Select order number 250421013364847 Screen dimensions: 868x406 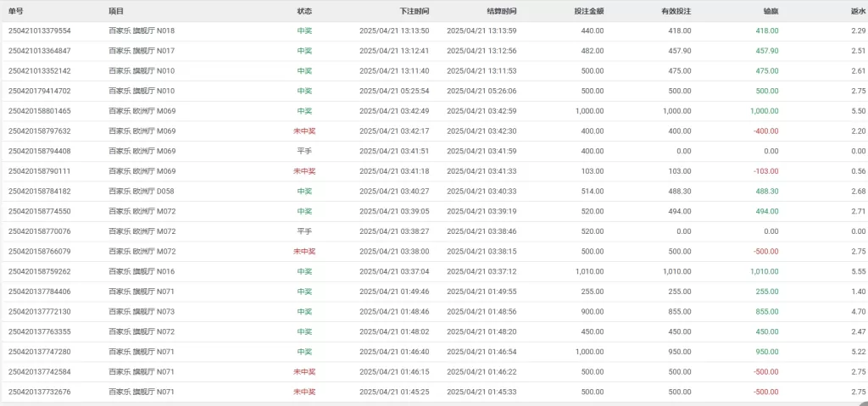39,51
